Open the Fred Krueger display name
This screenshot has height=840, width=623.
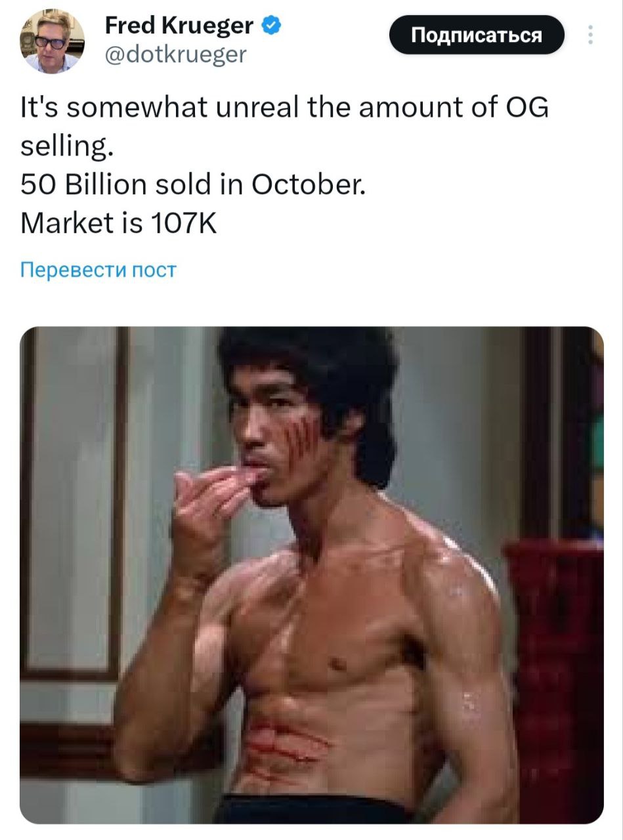click(x=179, y=26)
